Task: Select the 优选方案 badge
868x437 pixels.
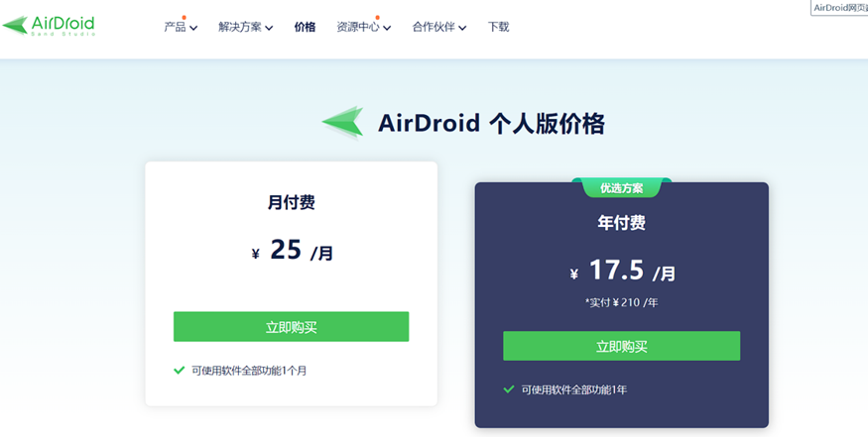Action: (x=622, y=188)
